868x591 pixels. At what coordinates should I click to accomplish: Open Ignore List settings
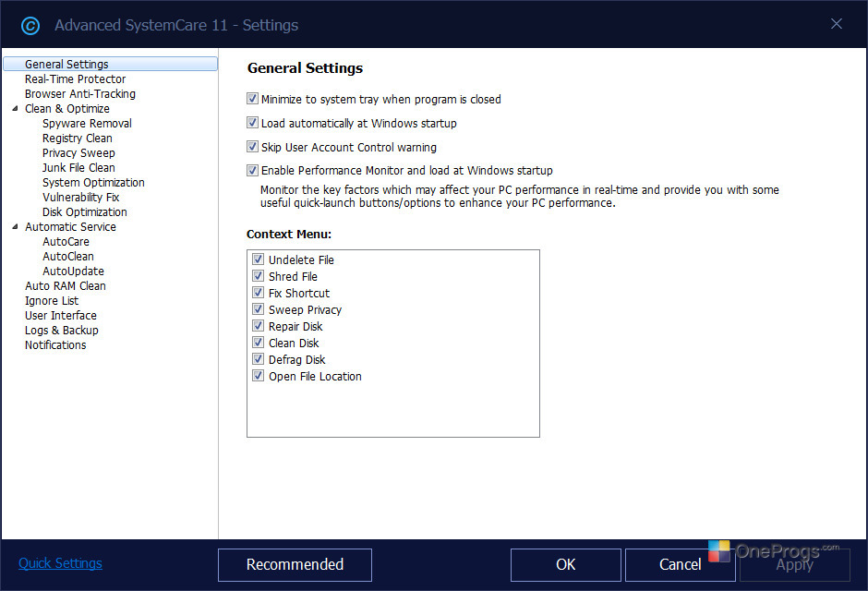pos(52,300)
